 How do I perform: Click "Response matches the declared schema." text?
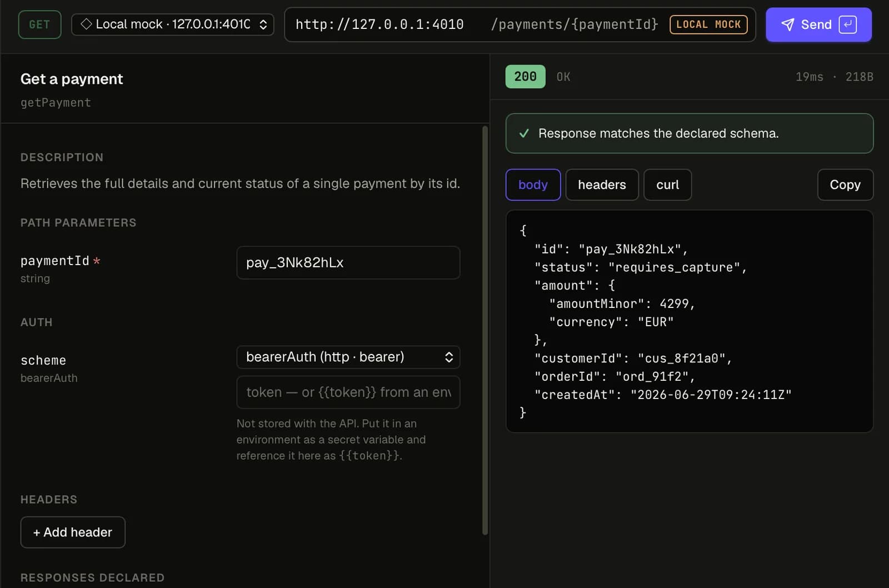point(658,133)
